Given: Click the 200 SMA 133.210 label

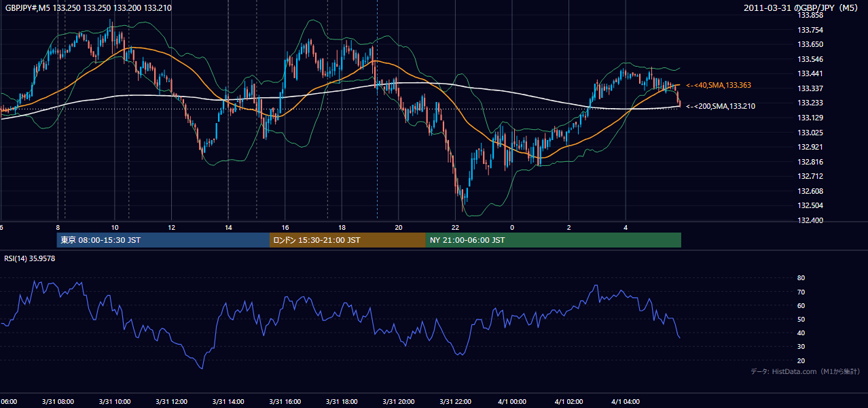Looking at the screenshot, I should (721, 106).
